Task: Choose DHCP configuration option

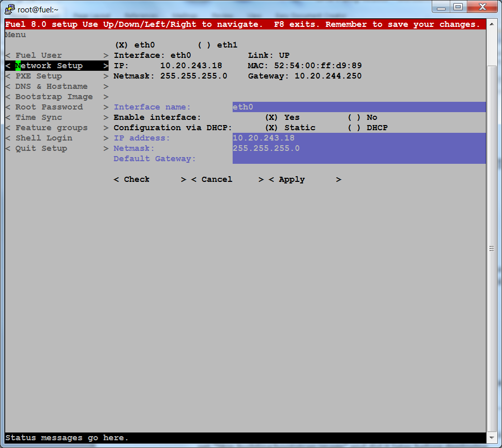Action: point(368,128)
